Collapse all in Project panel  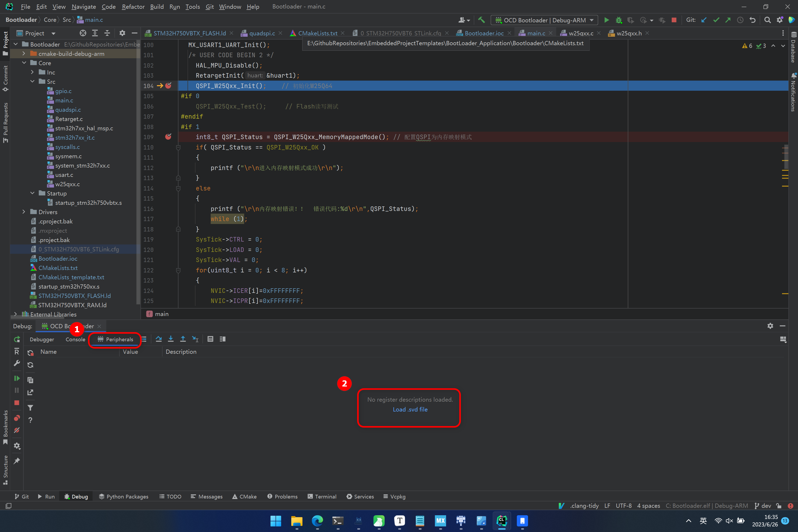[107, 33]
